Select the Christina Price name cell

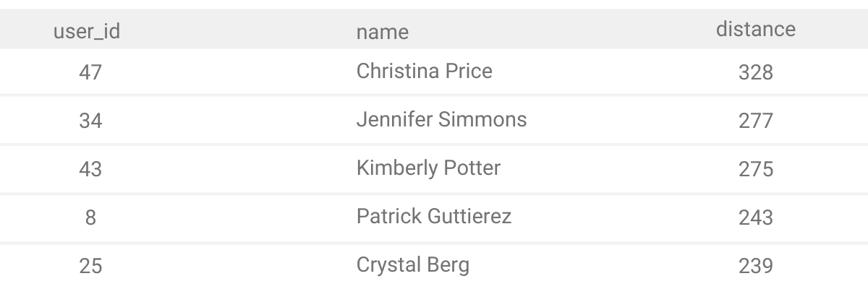[425, 71]
